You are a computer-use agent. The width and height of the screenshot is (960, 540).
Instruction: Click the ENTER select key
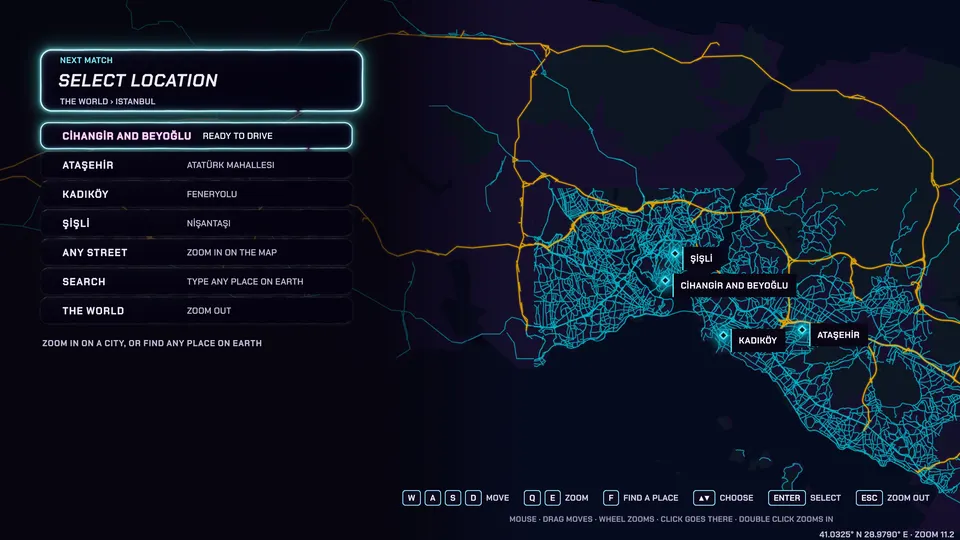pyautogui.click(x=787, y=498)
